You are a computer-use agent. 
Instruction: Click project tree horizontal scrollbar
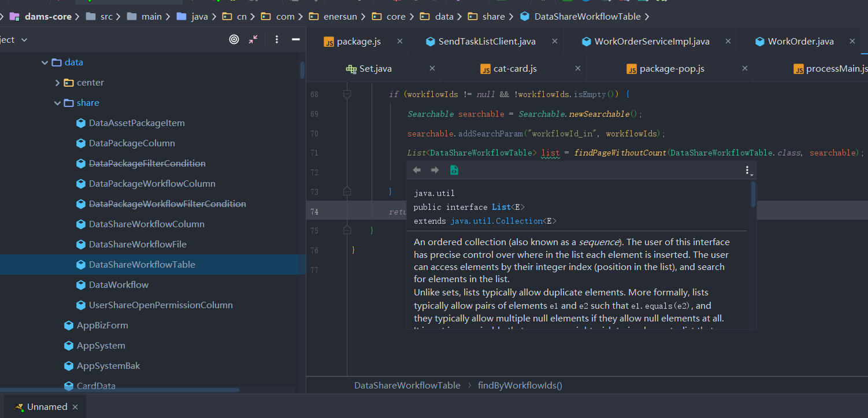120,390
